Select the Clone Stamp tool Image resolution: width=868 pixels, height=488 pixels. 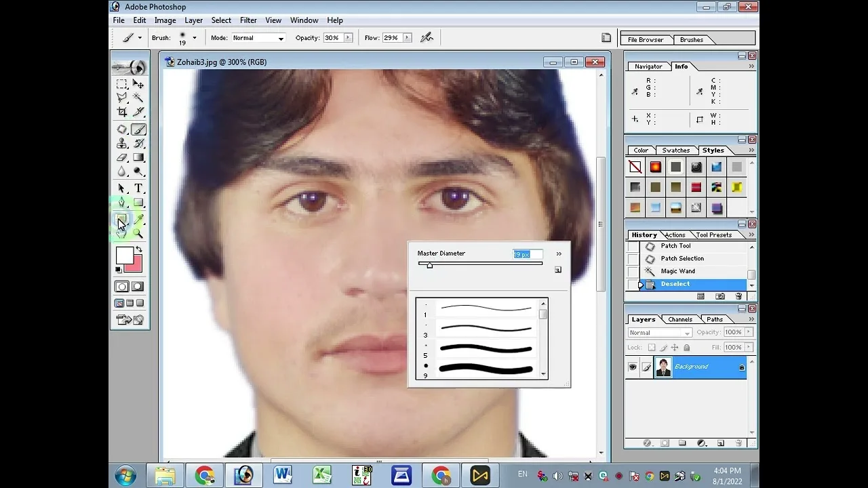121,144
